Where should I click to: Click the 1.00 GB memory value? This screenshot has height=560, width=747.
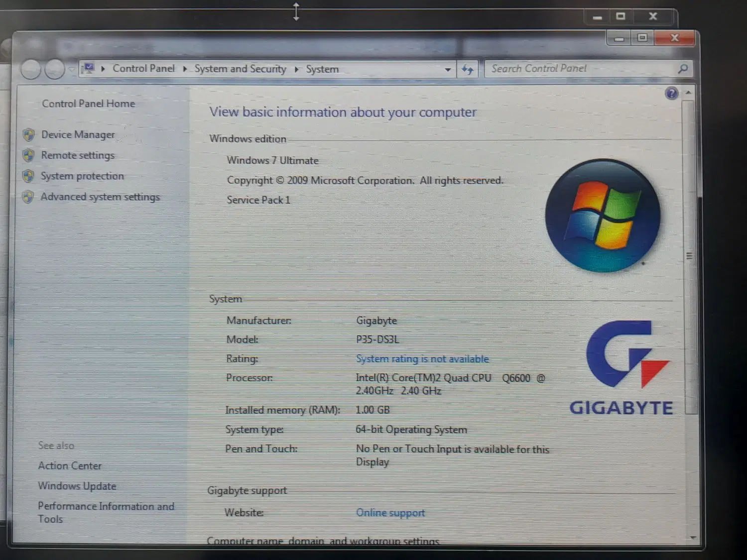pos(373,410)
